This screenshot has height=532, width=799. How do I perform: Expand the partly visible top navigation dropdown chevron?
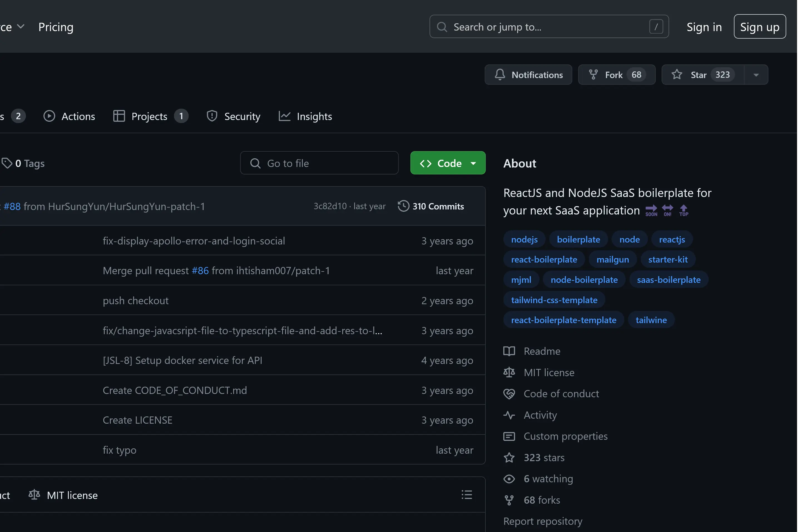coord(21,26)
